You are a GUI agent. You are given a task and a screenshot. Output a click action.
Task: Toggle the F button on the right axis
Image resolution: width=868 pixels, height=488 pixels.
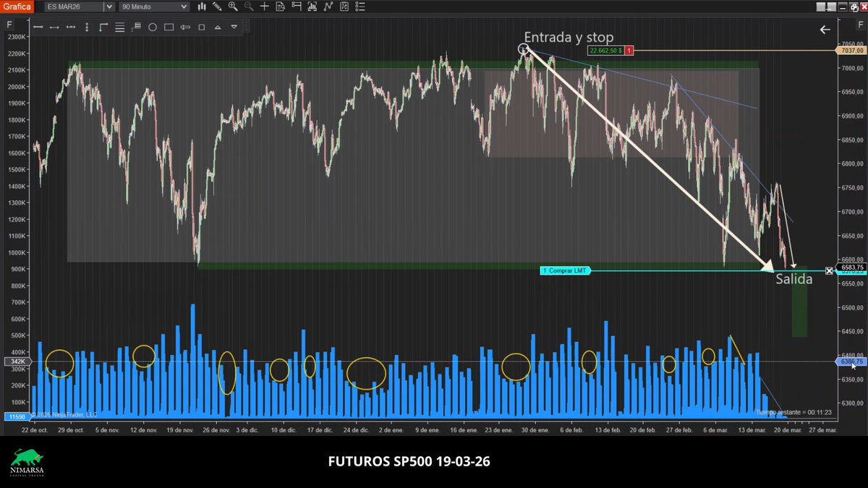[x=861, y=25]
